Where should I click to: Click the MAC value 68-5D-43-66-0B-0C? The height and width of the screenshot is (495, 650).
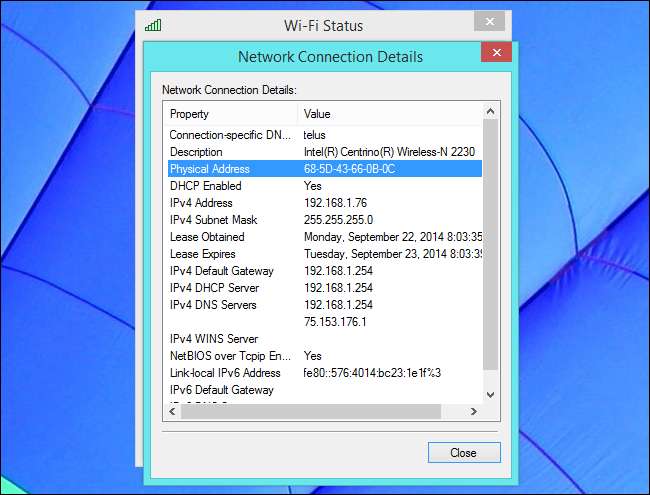tap(349, 169)
